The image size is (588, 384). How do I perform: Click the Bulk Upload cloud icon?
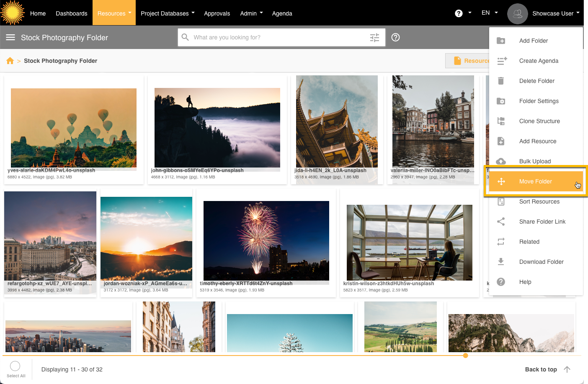tap(501, 161)
